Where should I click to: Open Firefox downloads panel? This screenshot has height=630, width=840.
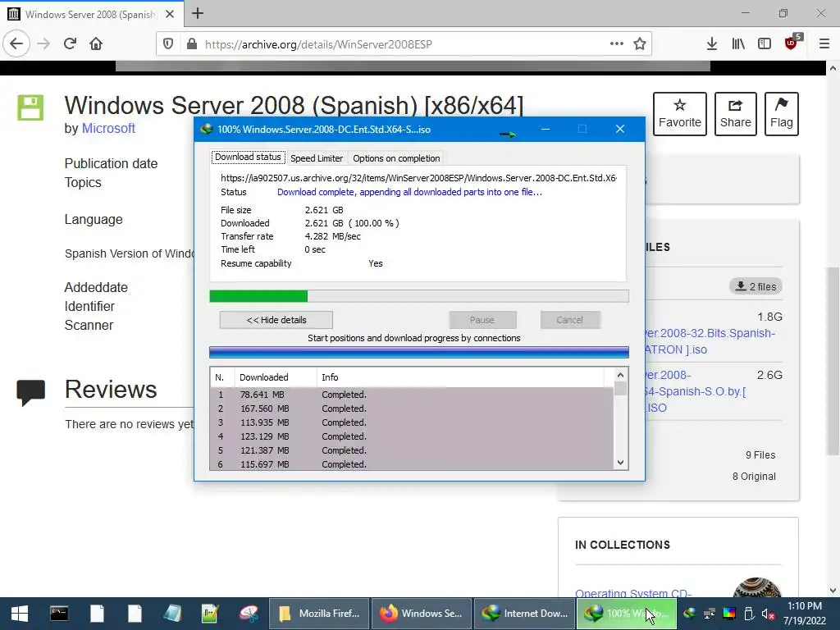(x=711, y=44)
